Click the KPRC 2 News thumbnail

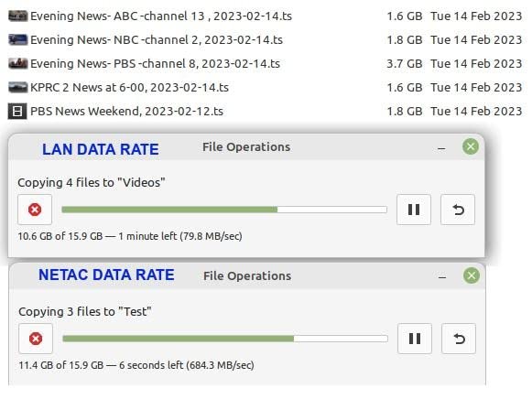click(x=17, y=87)
